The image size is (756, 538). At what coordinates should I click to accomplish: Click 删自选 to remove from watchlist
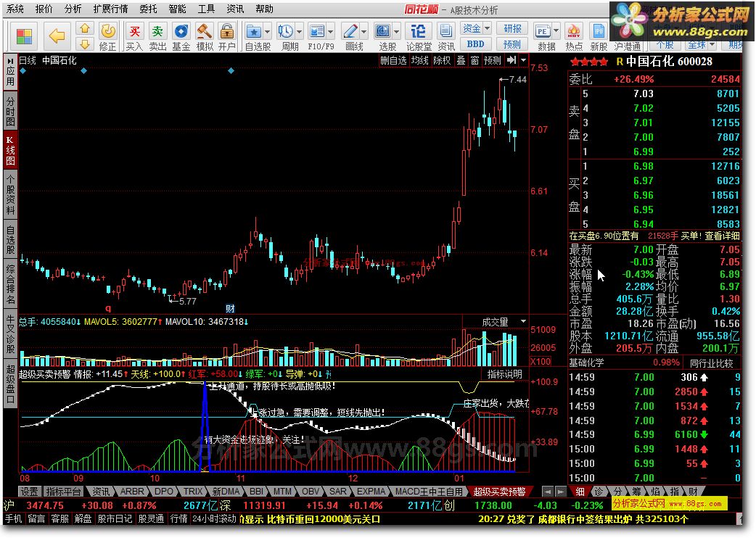(x=393, y=60)
